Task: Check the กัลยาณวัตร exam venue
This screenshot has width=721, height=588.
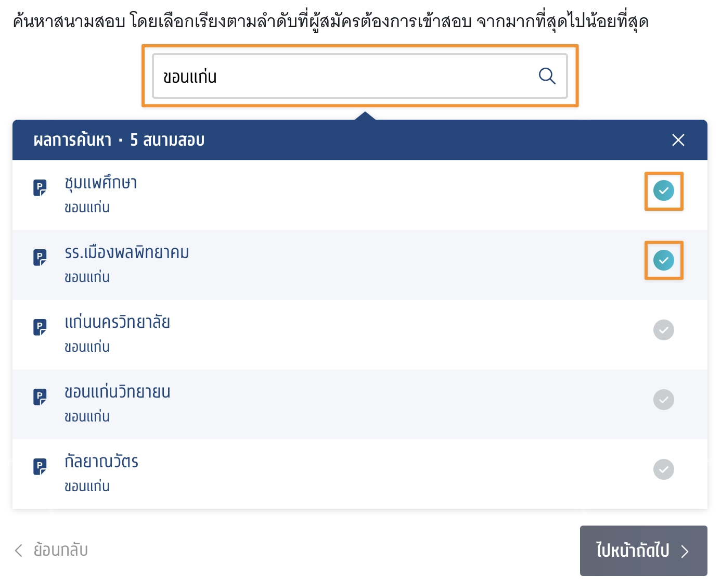Action: tap(663, 469)
